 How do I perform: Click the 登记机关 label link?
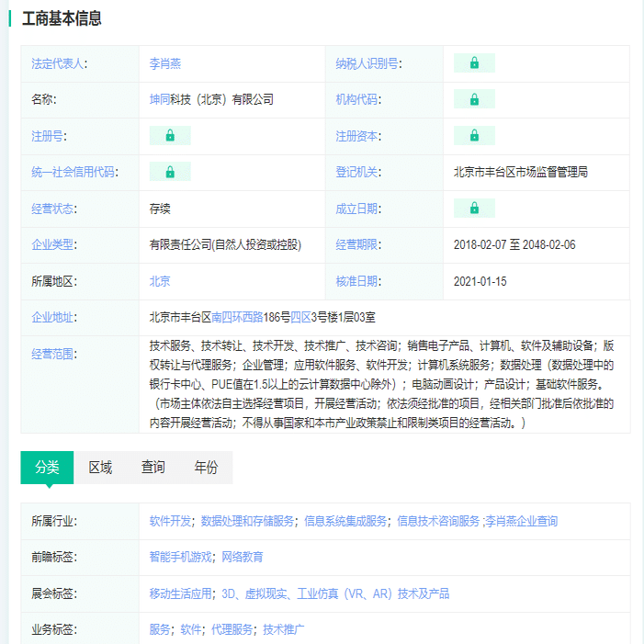356,172
